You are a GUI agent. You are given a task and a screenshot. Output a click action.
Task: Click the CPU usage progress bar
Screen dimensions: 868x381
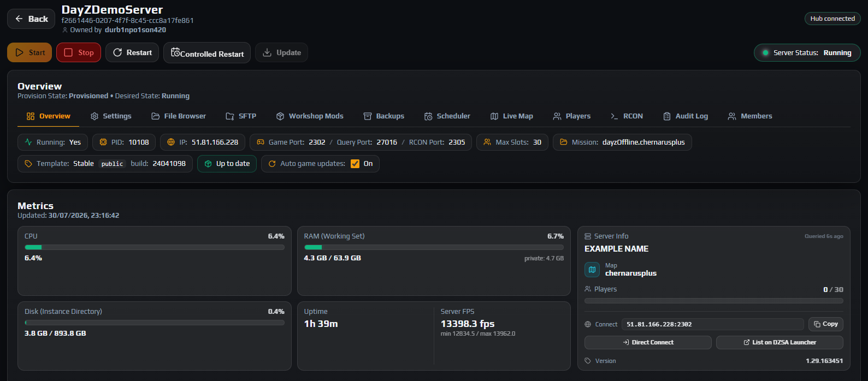[x=155, y=247]
